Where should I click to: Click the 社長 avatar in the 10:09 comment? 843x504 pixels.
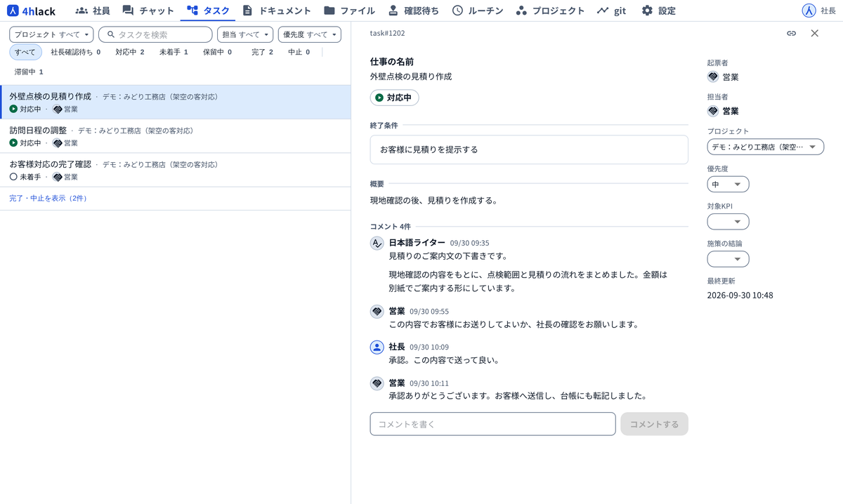[x=377, y=347]
